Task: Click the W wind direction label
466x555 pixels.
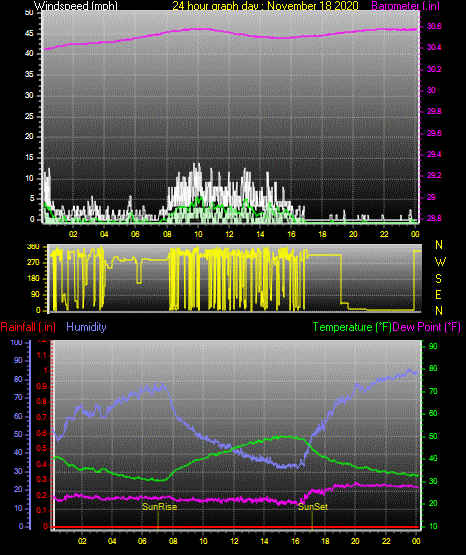Action: [440, 262]
